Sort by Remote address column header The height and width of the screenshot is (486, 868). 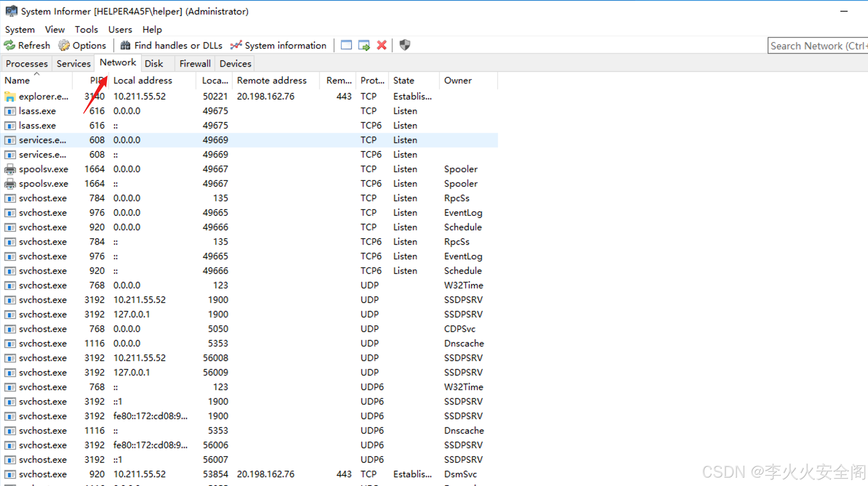[272, 80]
